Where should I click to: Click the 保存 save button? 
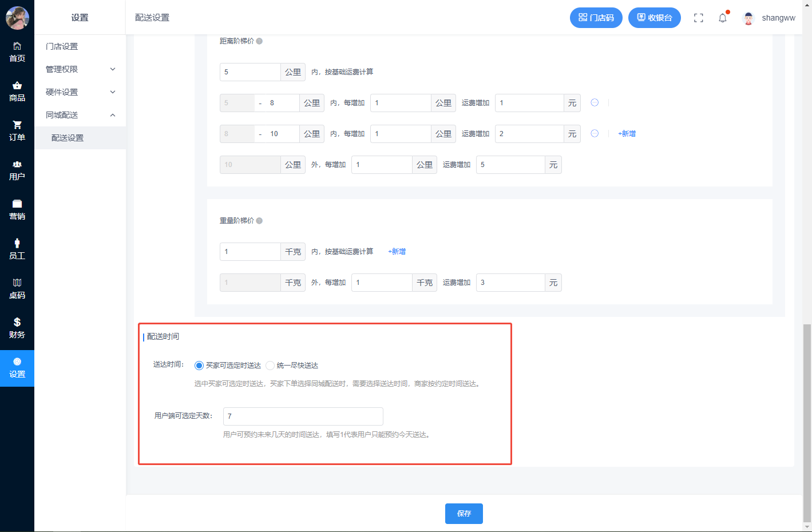click(x=464, y=514)
